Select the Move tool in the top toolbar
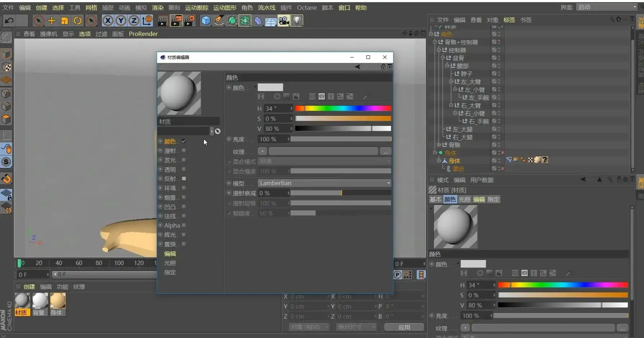 click(51, 20)
